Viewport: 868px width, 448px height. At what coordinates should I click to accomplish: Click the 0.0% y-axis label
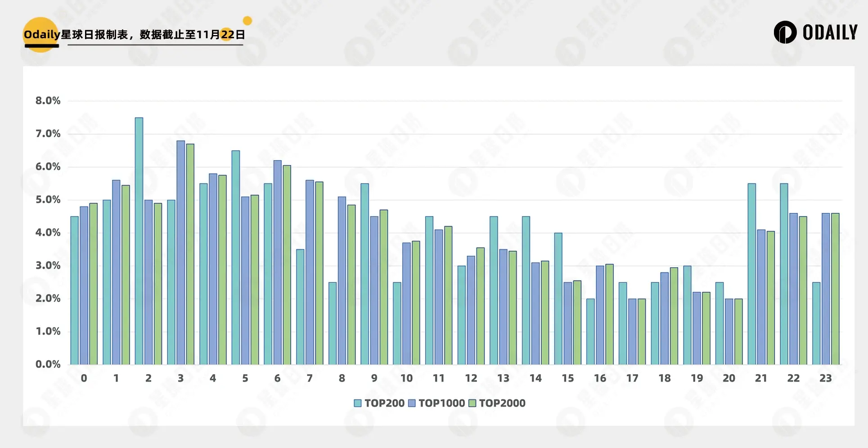48,364
